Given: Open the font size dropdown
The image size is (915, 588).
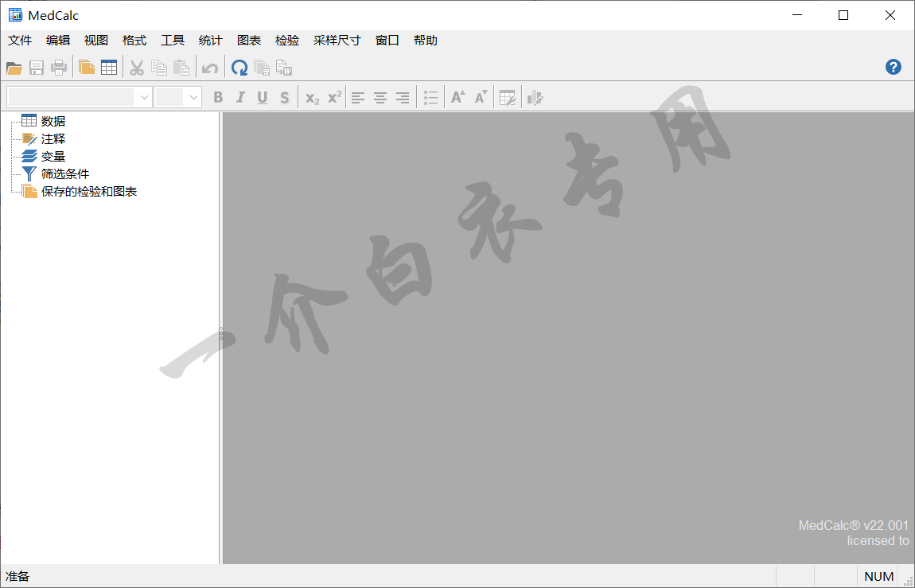Looking at the screenshot, I should coord(193,97).
